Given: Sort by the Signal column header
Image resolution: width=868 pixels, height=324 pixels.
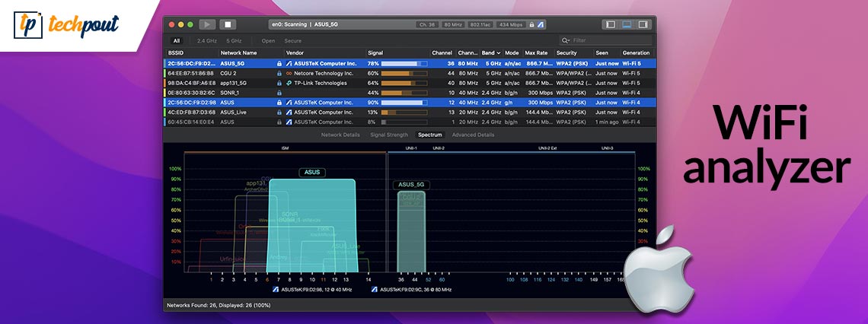Looking at the screenshot, I should [375, 53].
